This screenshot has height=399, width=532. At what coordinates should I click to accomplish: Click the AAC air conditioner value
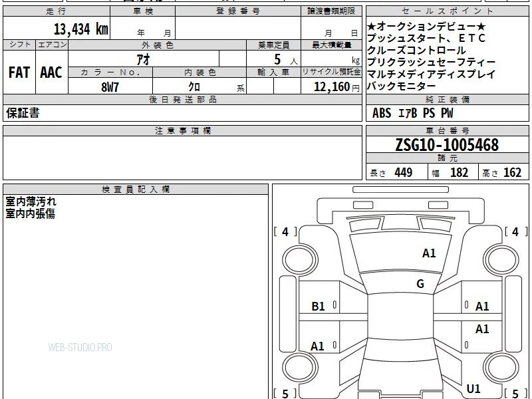tap(51, 72)
